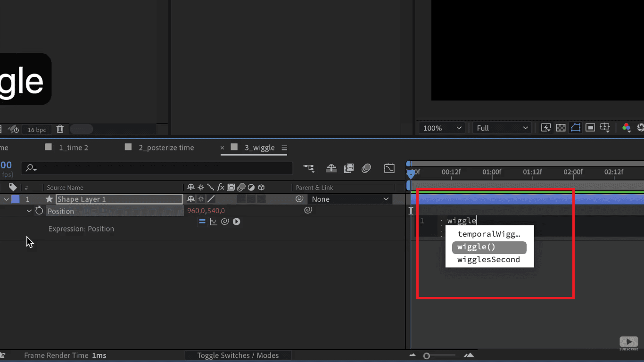This screenshot has height=362, width=644.
Task: Click the Source Name column header
Action: tap(65, 188)
